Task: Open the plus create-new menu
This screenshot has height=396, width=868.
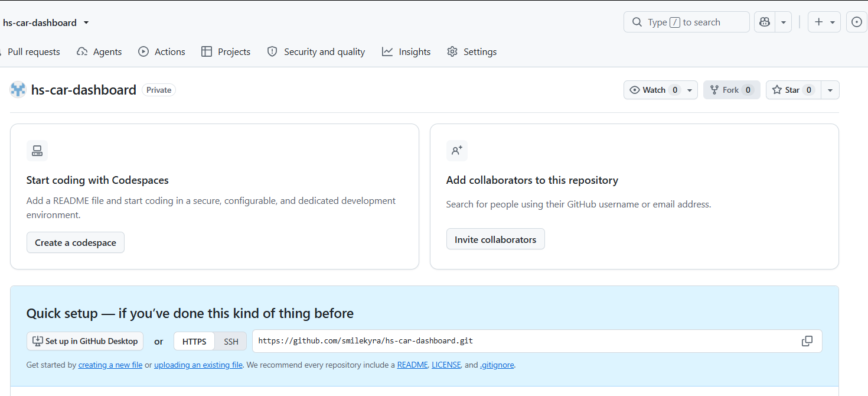Action: [x=824, y=22]
